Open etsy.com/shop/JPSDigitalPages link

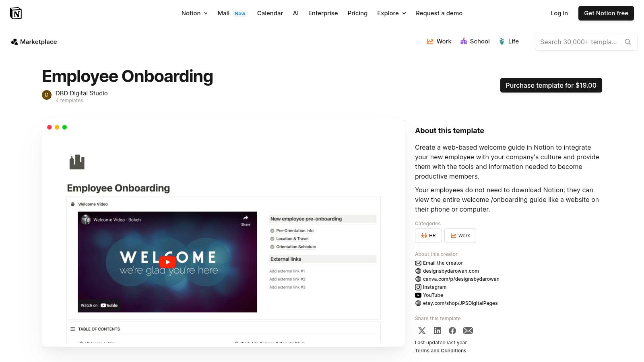[460, 303]
